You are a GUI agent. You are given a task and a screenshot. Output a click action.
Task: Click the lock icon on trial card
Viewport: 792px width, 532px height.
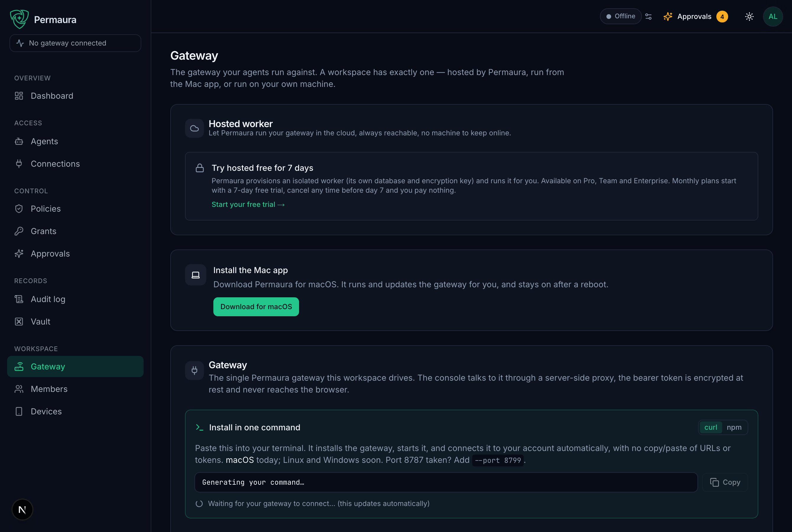200,168
